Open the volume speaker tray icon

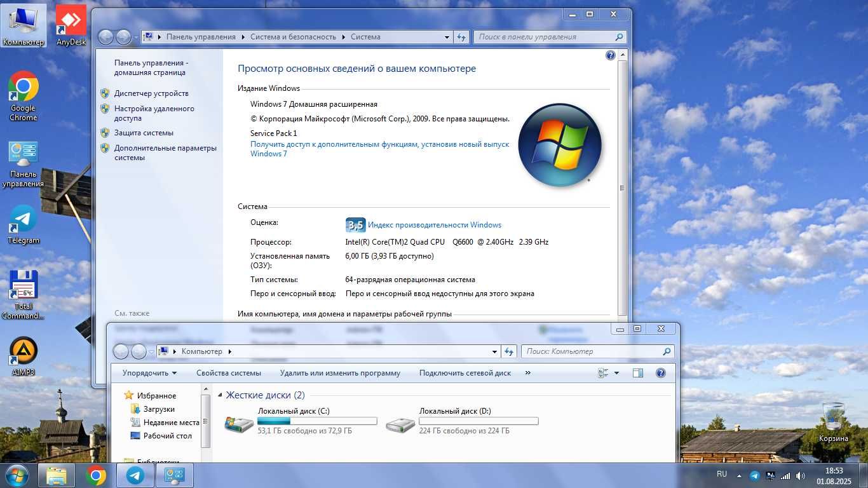pyautogui.click(x=801, y=475)
